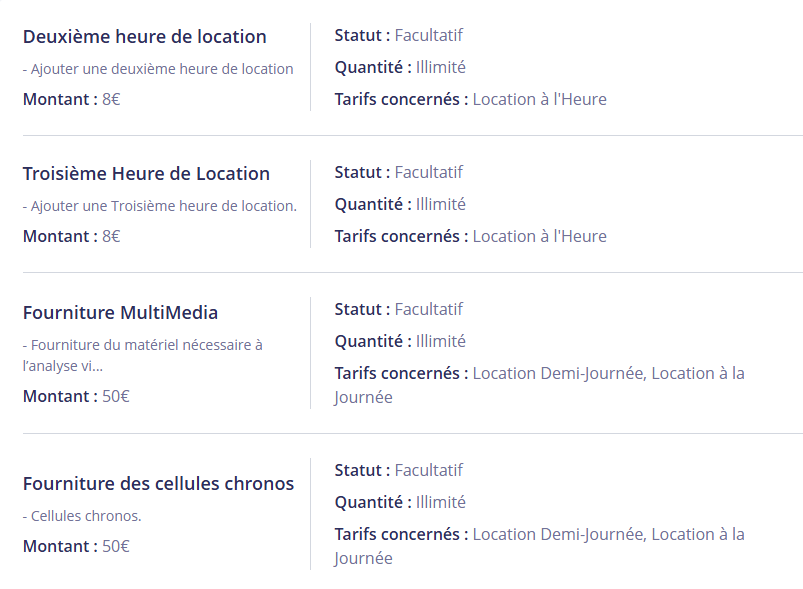
Task: Click the truncated Fourniture MultiMedia description text
Action: pos(142,355)
